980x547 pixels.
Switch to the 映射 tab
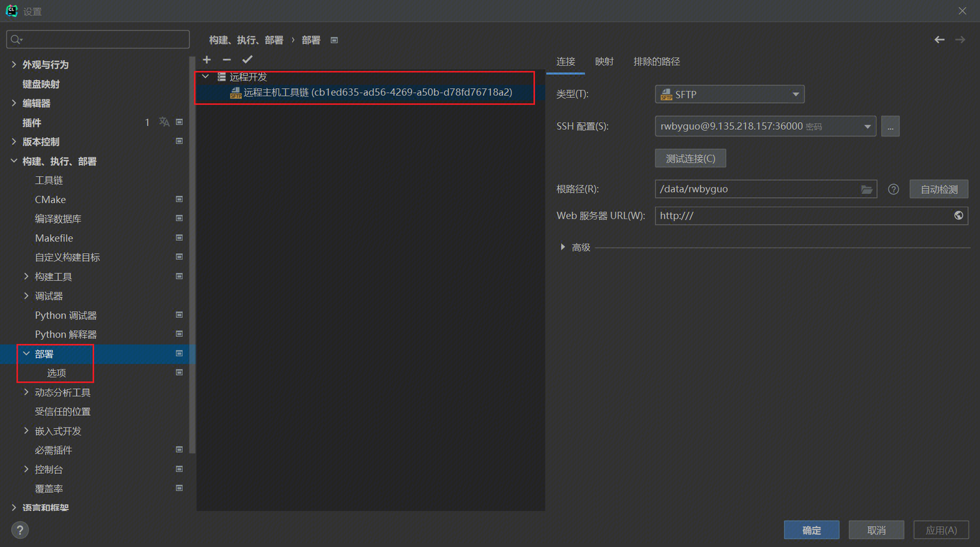(604, 61)
